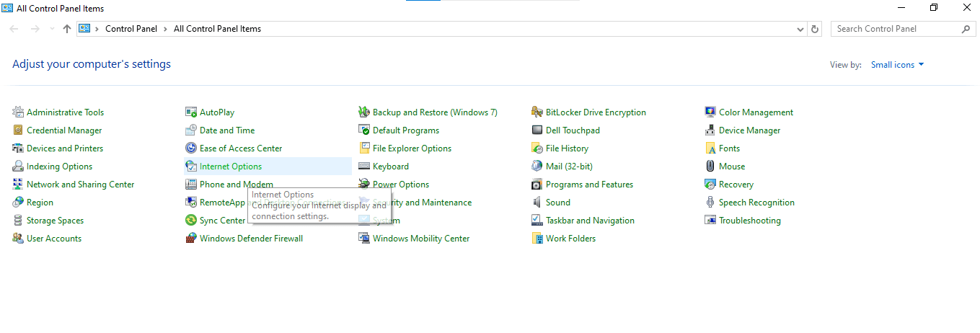Expand the chevron after Control Panel breadcrumb
980x333 pixels.
coord(167,29)
